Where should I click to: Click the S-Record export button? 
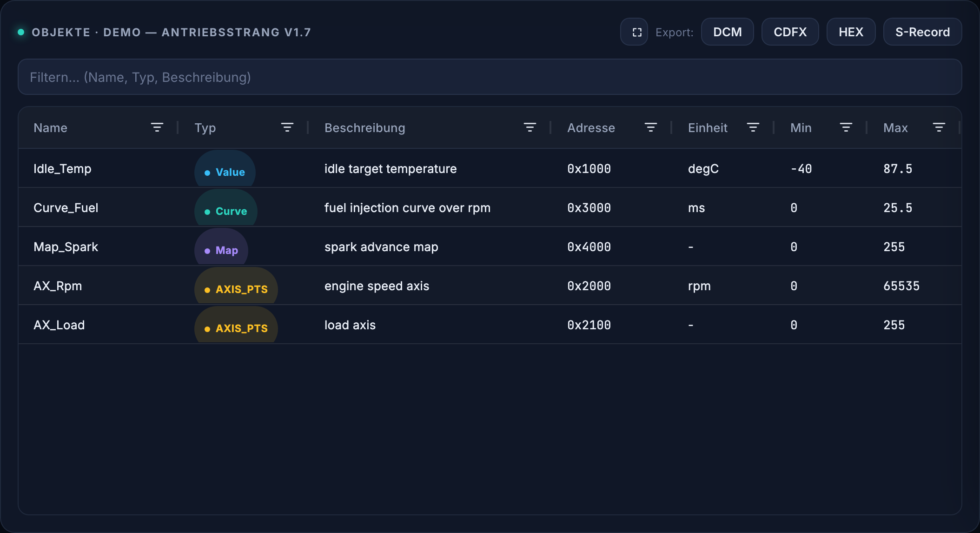(x=923, y=32)
